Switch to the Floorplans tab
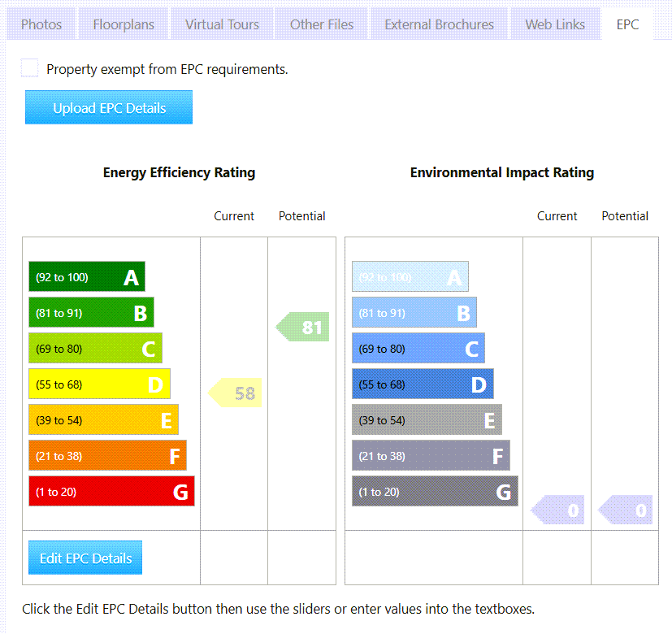 click(x=124, y=24)
